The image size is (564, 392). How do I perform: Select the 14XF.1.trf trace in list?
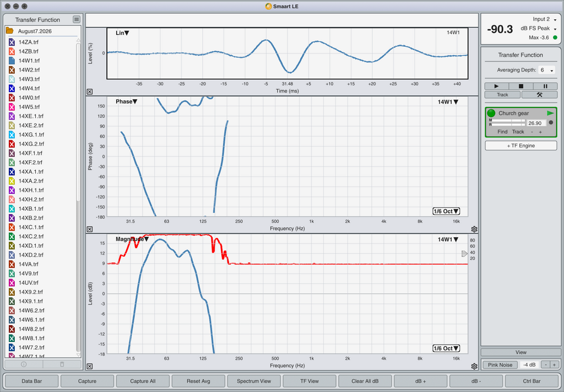point(41,153)
